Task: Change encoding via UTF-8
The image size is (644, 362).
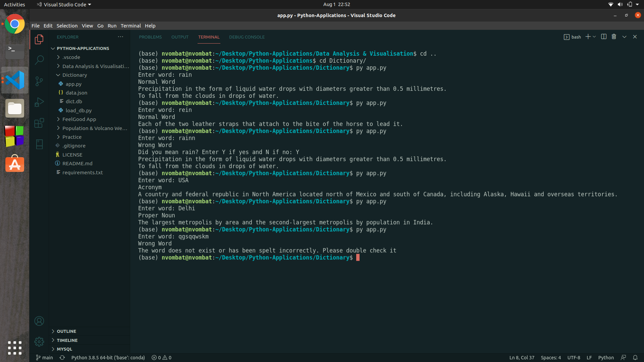Action: [x=574, y=358]
